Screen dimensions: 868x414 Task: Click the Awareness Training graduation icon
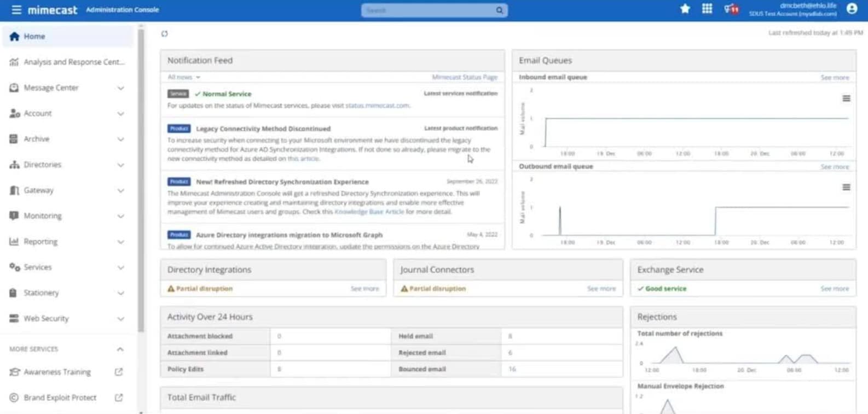point(14,372)
